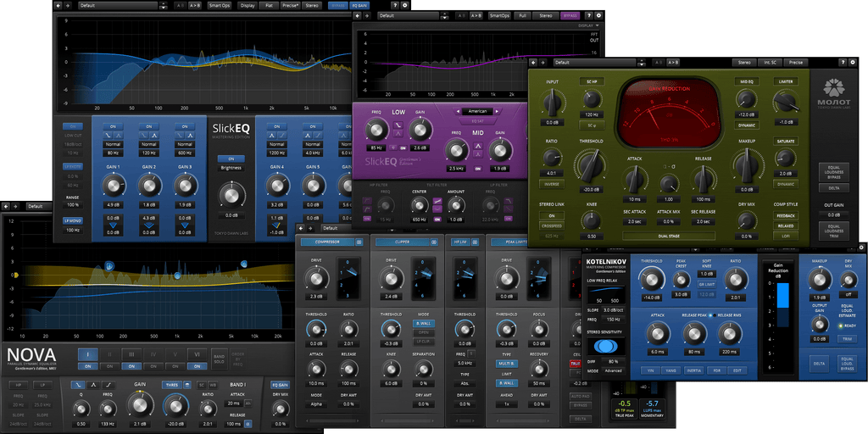
Task: Click Kotelnikov FREQ field 150 Hz
Action: click(x=612, y=320)
